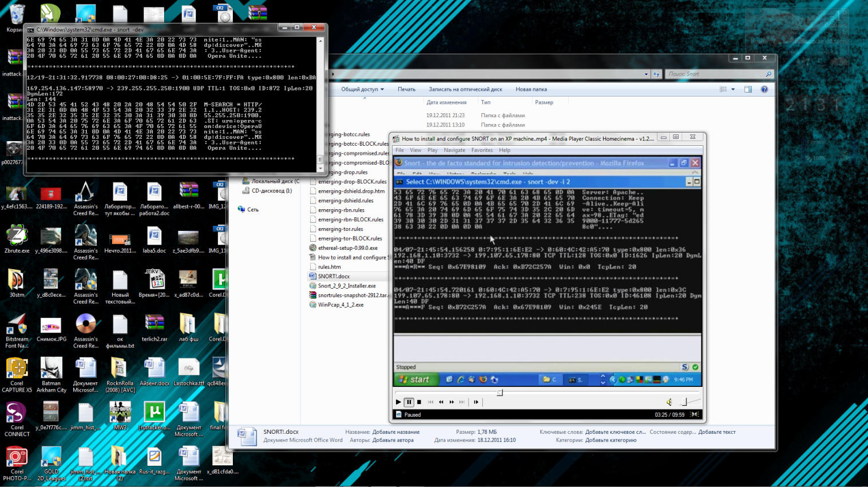Click Добавьте категорию in details pane
The image size is (868, 487).
[611, 440]
